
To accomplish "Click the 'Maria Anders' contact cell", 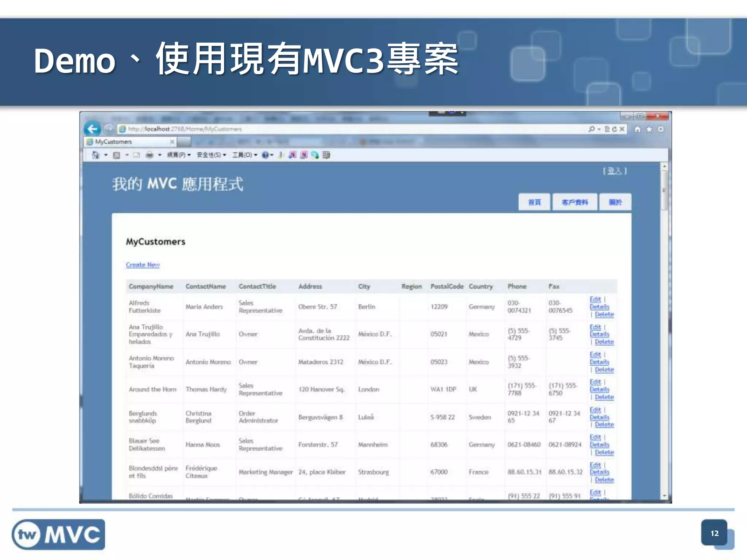I will click(x=204, y=307).
